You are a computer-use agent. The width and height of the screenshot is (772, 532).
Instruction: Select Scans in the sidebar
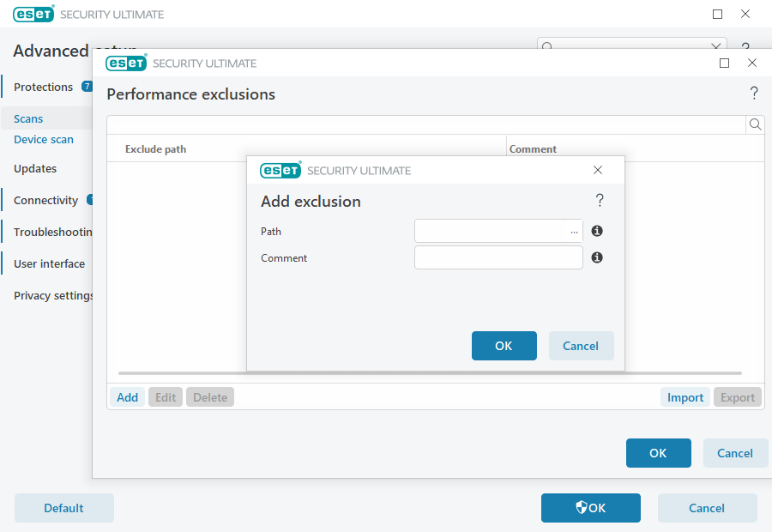pos(28,118)
